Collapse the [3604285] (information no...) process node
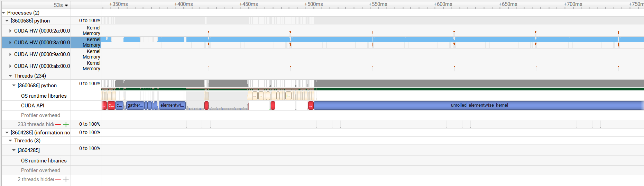This screenshot has height=186, width=644. (7, 133)
